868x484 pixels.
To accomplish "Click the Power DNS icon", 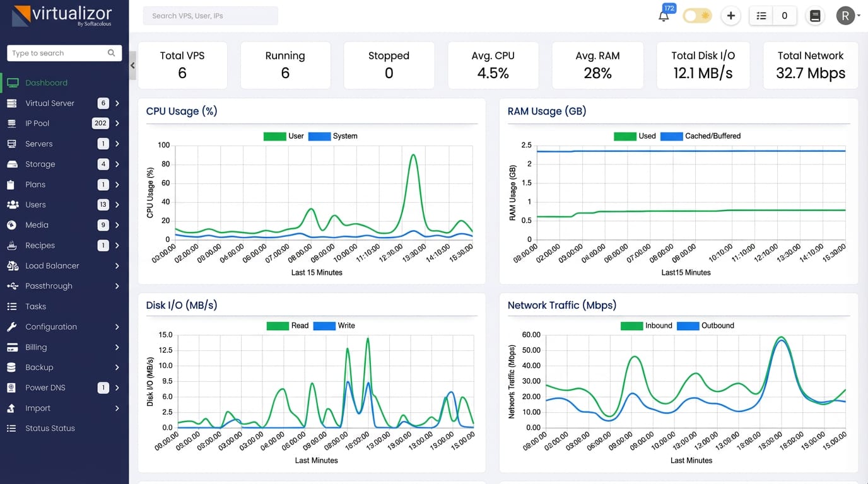I will (x=11, y=388).
